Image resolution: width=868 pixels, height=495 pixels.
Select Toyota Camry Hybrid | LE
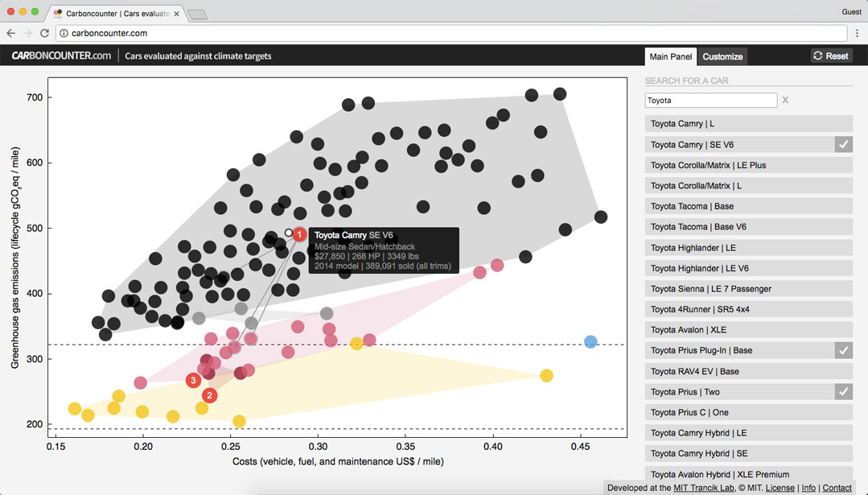point(748,432)
